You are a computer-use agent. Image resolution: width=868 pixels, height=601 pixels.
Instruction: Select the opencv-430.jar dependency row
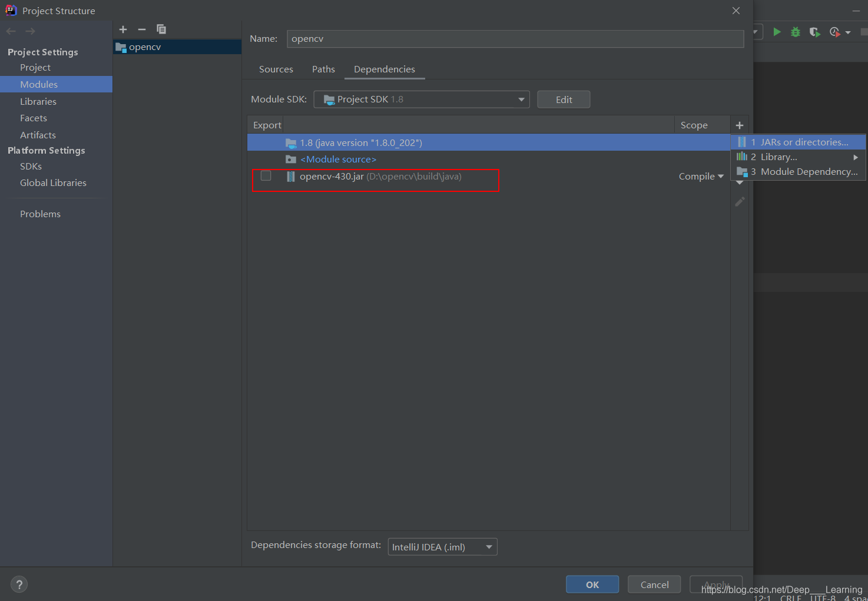[x=489, y=177]
